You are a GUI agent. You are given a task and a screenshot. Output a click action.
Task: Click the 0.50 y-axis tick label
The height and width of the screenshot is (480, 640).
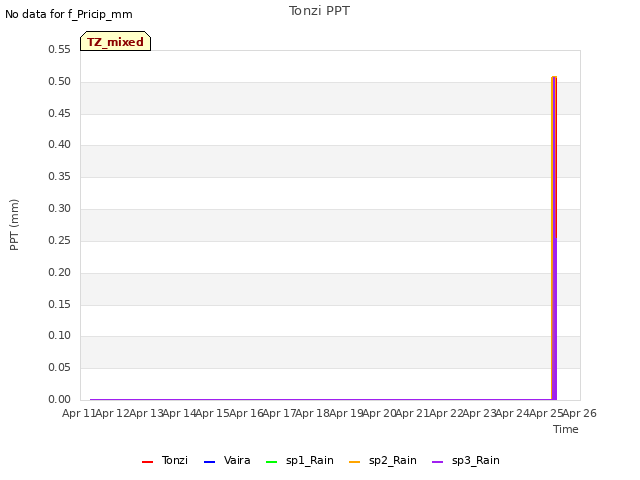pos(60,81)
